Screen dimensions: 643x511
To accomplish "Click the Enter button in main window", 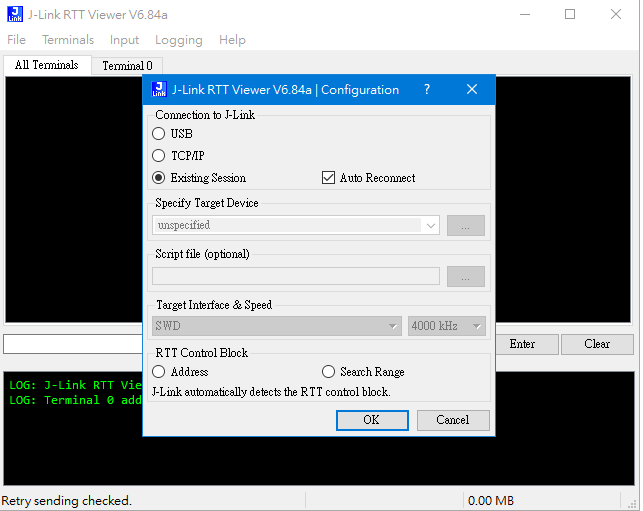I will pyautogui.click(x=522, y=344).
